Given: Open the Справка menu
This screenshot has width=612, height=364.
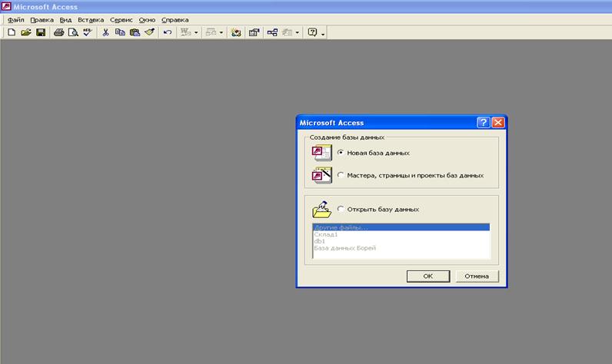Looking at the screenshot, I should 175,20.
